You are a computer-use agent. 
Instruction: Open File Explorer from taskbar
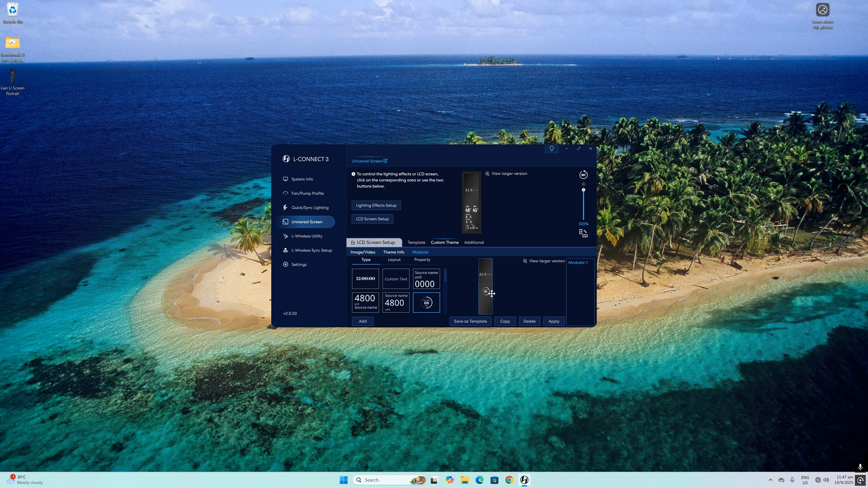click(x=465, y=480)
